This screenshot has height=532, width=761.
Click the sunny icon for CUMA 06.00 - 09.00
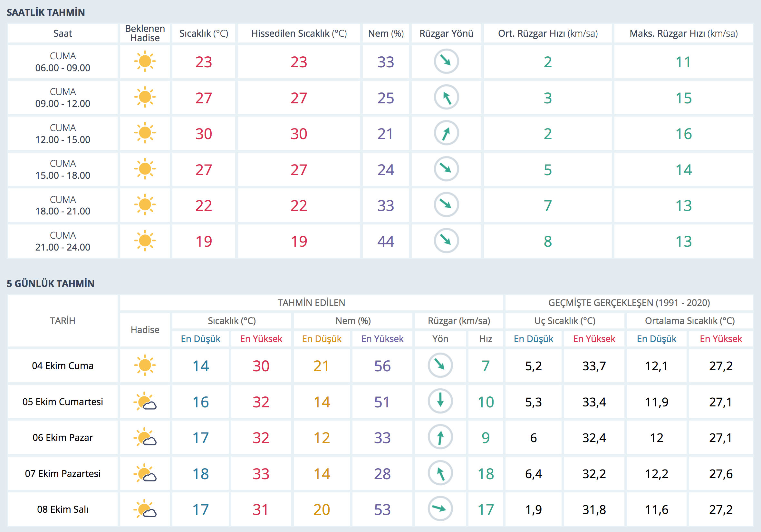(x=145, y=62)
